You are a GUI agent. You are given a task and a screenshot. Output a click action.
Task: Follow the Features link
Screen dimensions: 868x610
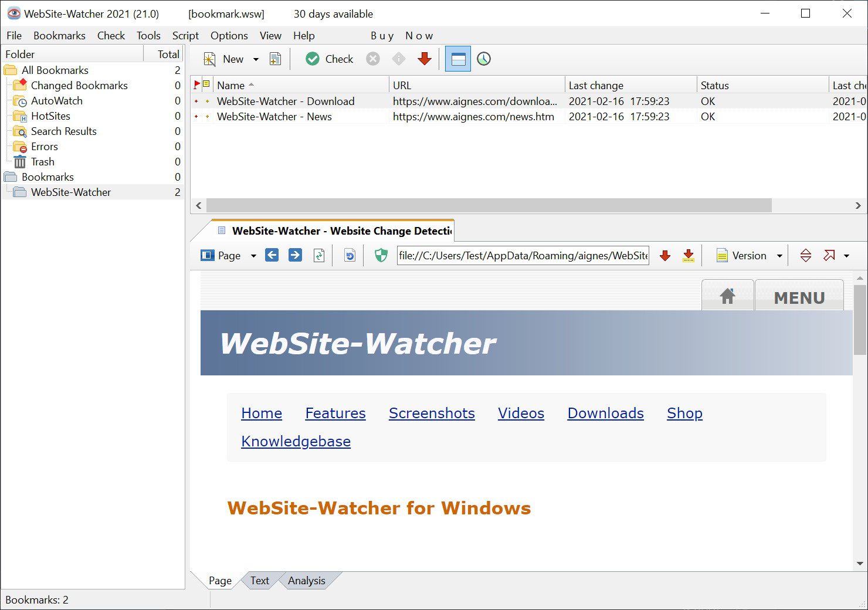point(335,413)
